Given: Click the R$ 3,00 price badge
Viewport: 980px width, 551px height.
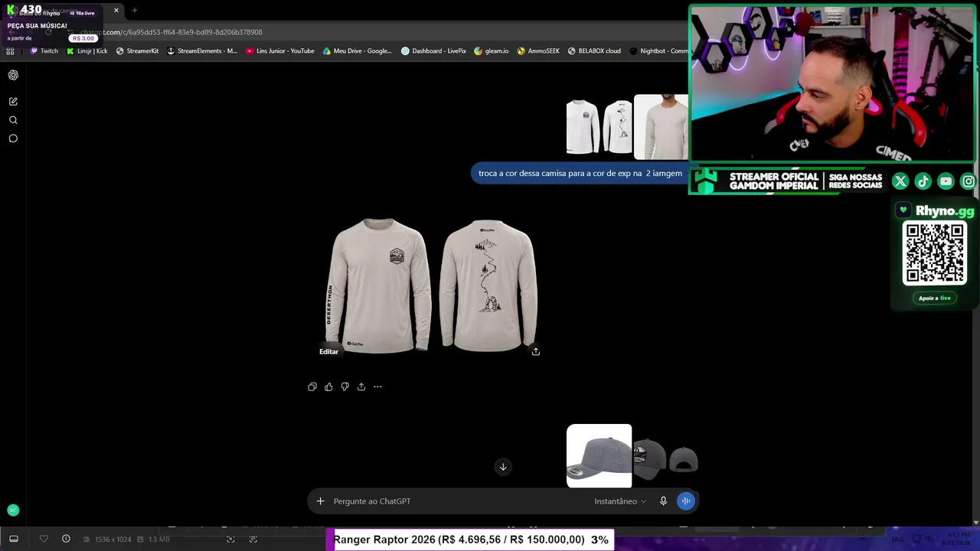Looking at the screenshot, I should pos(83,38).
